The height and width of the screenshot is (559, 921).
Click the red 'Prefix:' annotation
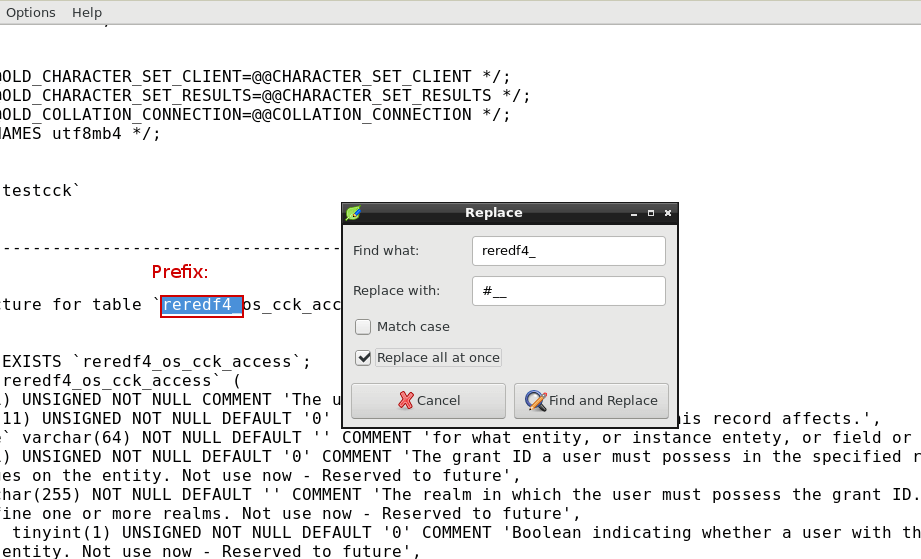[180, 272]
